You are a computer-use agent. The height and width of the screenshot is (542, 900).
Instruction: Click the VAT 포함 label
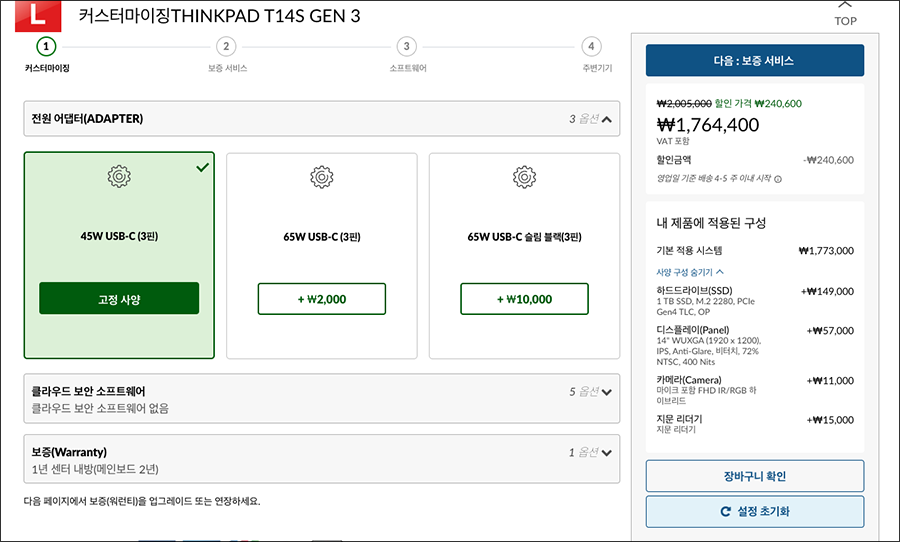[673, 141]
